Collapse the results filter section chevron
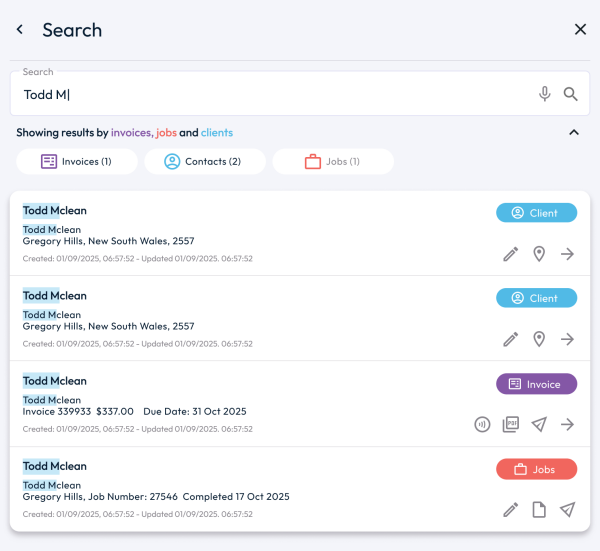The height and width of the screenshot is (551, 600). tap(574, 132)
